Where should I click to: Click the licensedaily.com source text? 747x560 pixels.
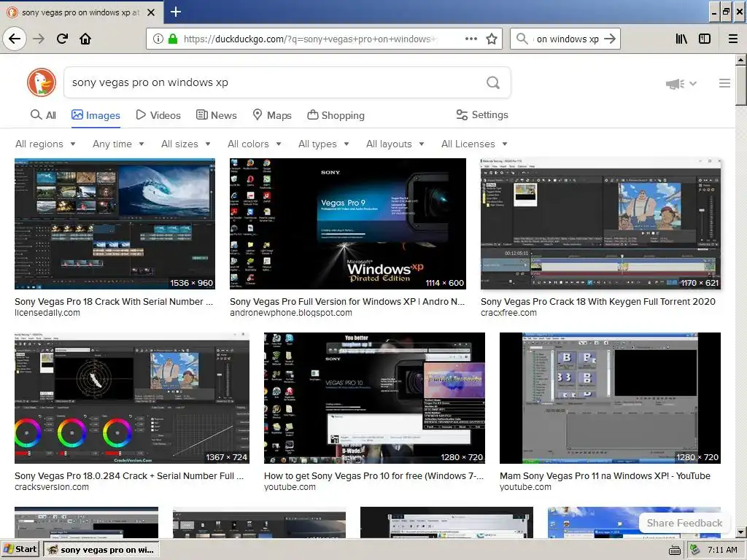[47, 313]
